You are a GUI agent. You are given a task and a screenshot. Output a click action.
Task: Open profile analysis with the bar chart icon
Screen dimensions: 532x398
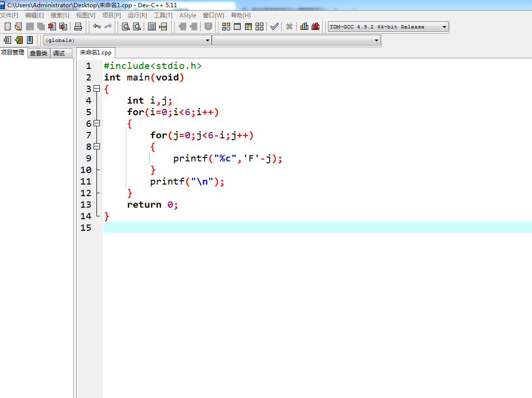(x=304, y=27)
